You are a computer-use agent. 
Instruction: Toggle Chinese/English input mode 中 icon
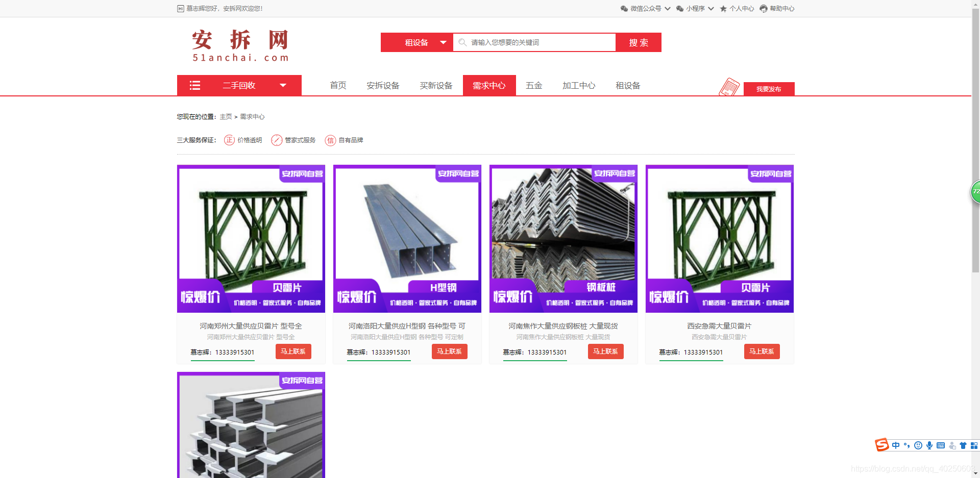(x=896, y=445)
